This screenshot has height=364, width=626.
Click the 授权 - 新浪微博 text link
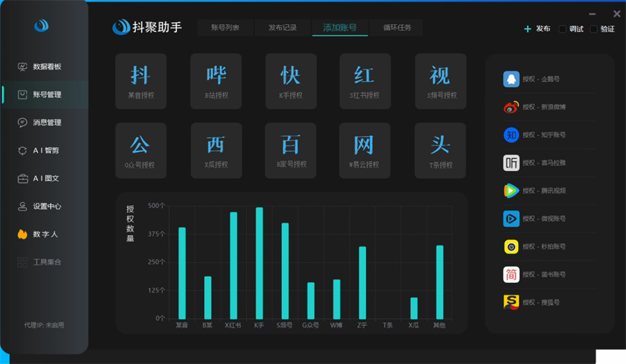coord(544,107)
